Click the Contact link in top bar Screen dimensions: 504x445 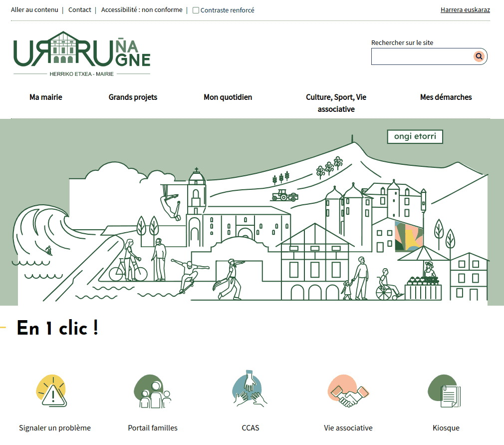80,9
